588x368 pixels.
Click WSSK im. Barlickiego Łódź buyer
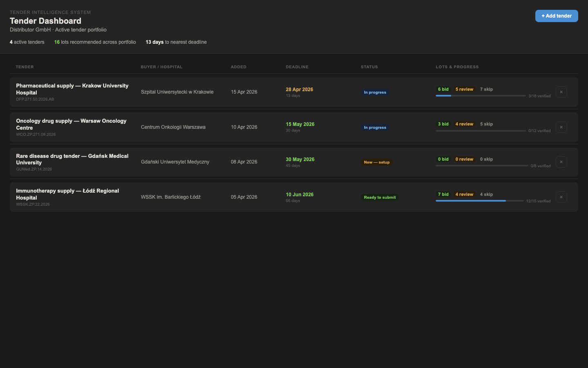(x=171, y=197)
